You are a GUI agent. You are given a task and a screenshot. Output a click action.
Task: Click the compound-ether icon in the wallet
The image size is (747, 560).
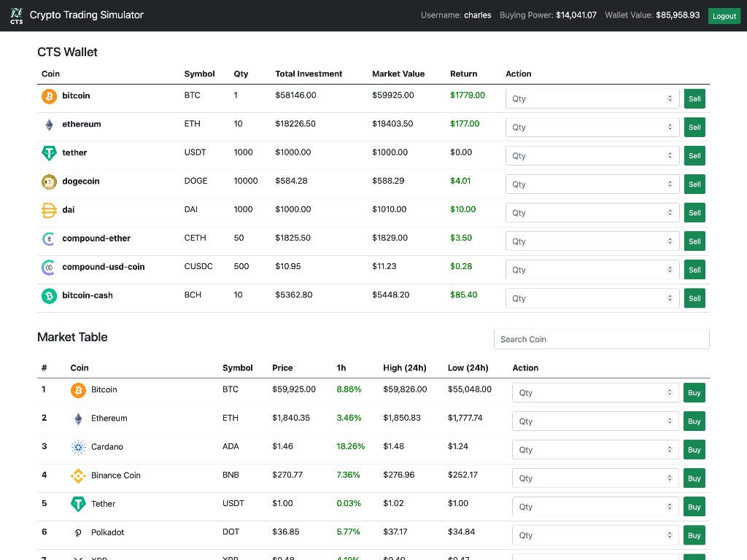(49, 238)
